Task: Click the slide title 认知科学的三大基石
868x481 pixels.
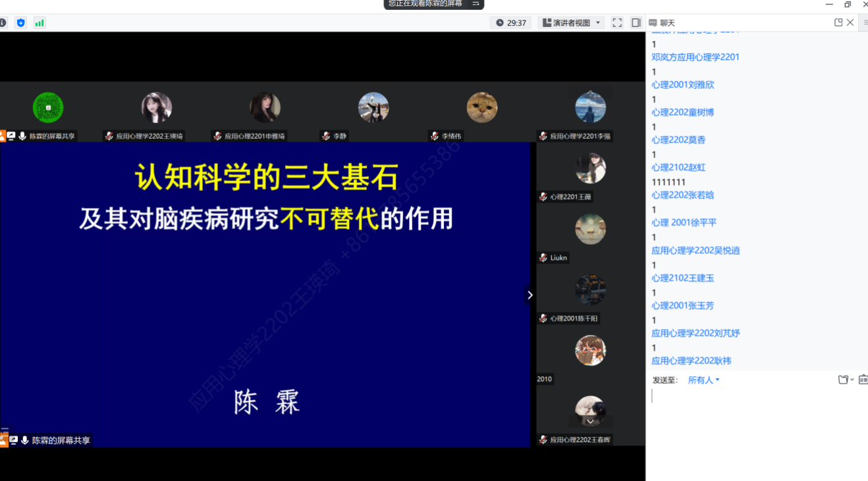Action: pyautogui.click(x=267, y=178)
